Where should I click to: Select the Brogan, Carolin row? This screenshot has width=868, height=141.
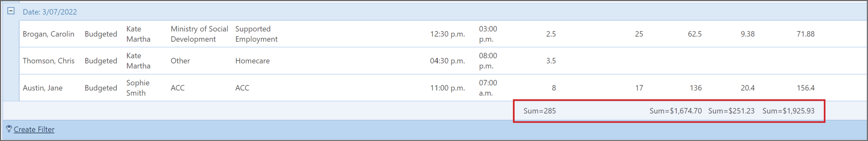click(x=443, y=34)
